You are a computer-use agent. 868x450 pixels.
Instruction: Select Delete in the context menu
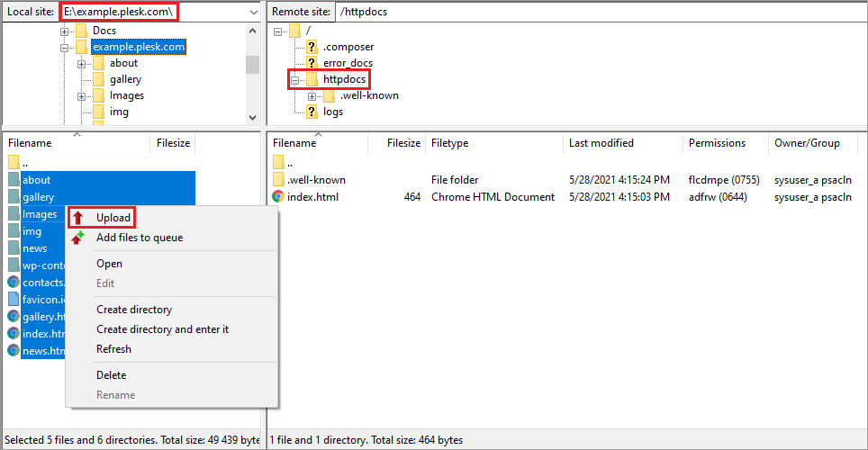(x=112, y=375)
